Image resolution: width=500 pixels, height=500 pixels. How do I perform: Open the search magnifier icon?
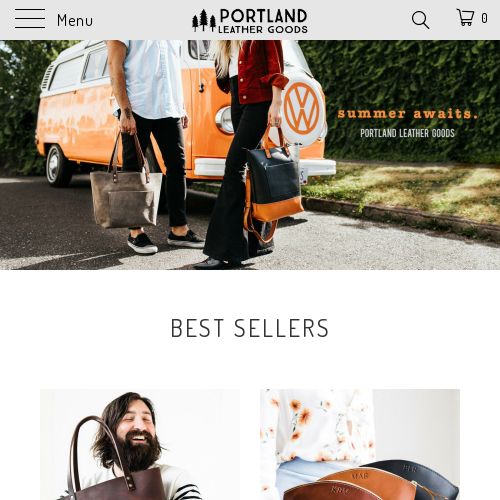point(420,20)
